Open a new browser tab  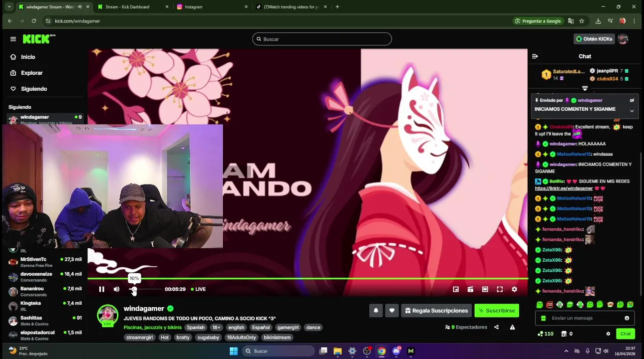[337, 7]
